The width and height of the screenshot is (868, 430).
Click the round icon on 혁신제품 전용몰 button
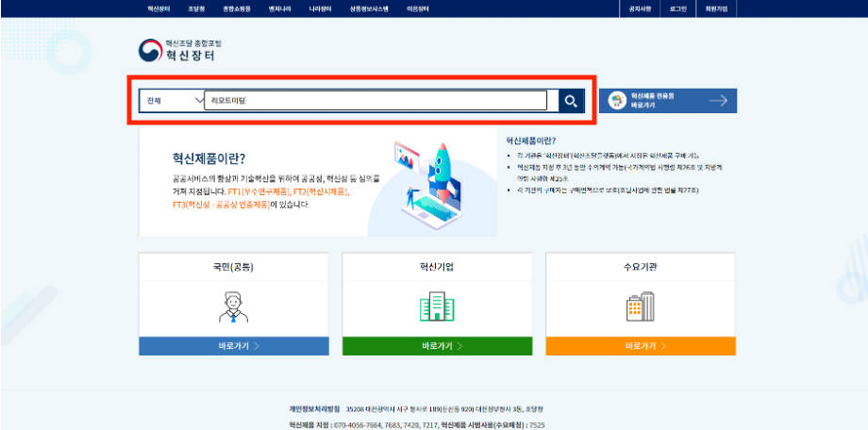617,101
